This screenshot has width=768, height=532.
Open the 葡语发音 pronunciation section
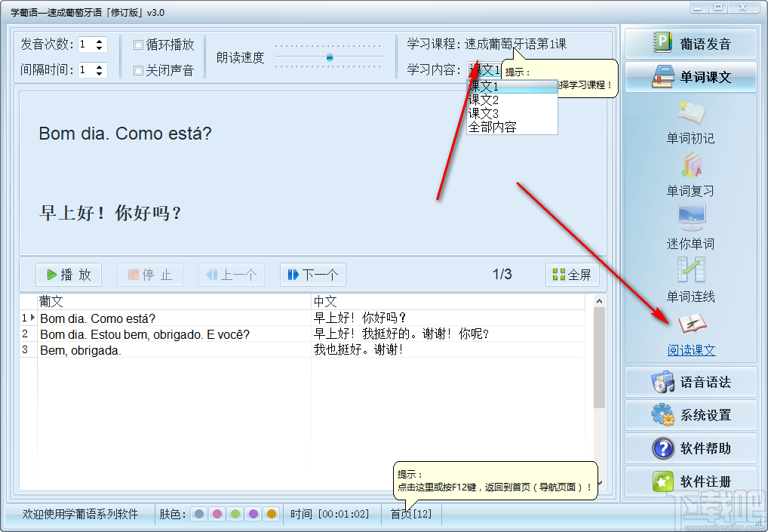[690, 44]
